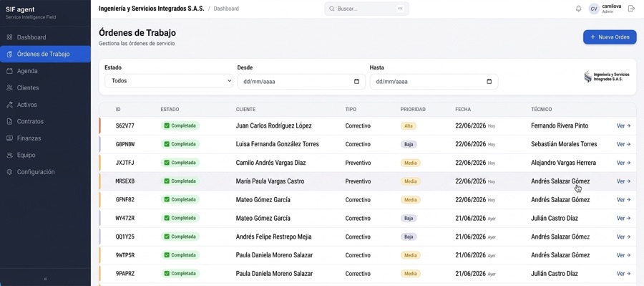Click the CV user avatar
This screenshot has width=644, height=286.
pyautogui.click(x=594, y=9)
